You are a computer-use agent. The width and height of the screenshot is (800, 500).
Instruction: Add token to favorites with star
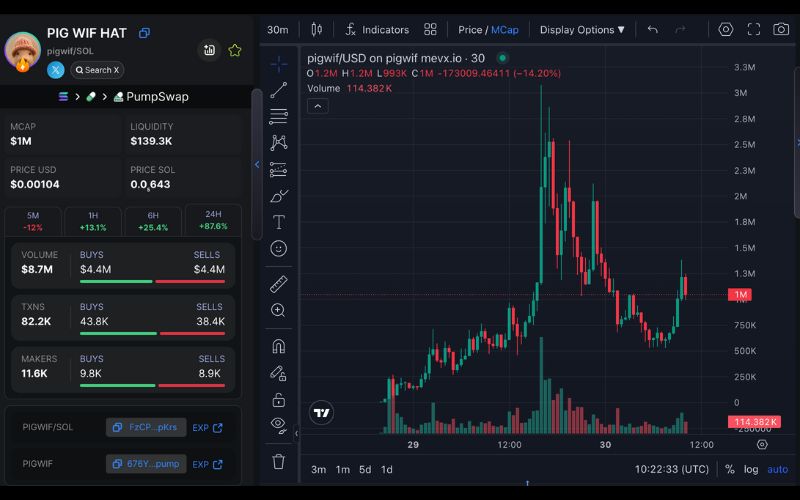pyautogui.click(x=235, y=50)
